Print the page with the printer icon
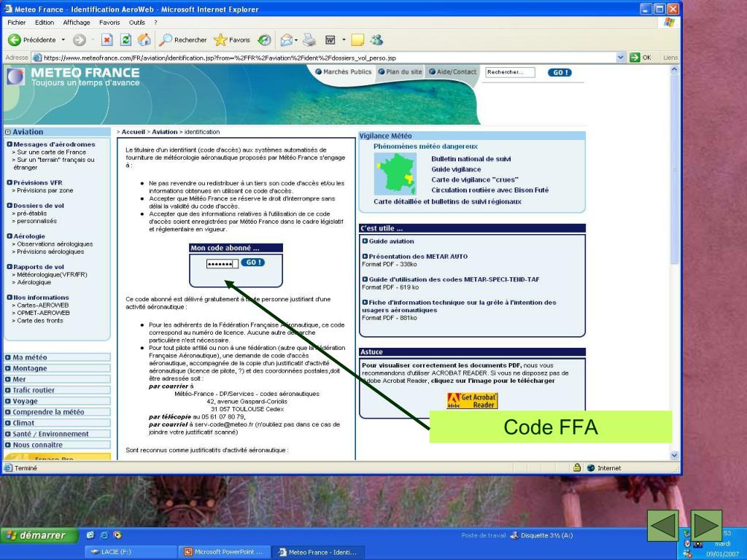Screen dimensions: 747x560 point(309,40)
